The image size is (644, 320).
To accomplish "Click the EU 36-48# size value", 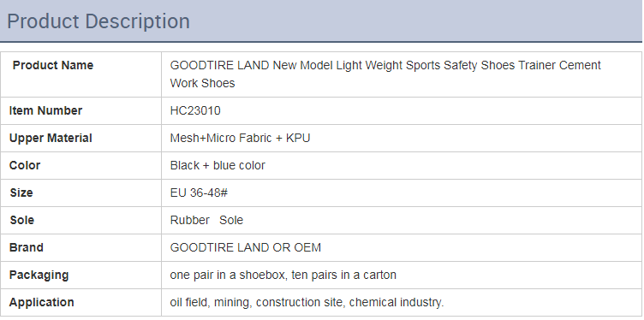I will (199, 193).
